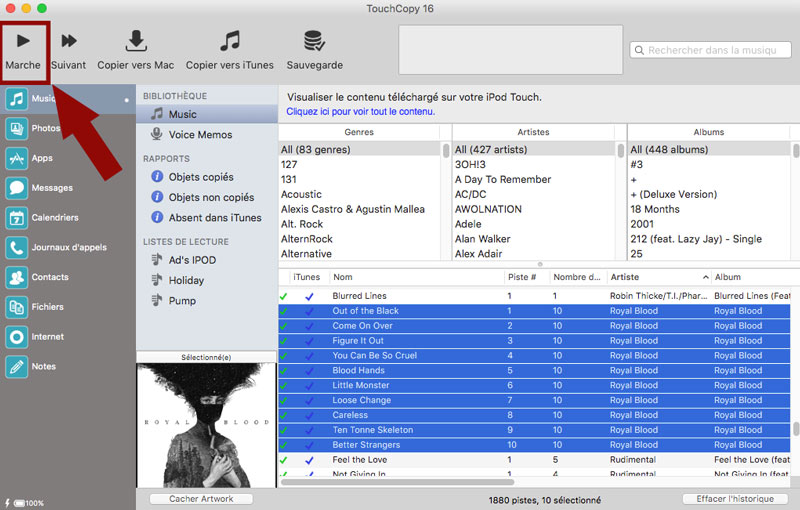Viewport: 800px width, 510px height.
Task: Select All (427 artists) entry
Action: (x=534, y=149)
